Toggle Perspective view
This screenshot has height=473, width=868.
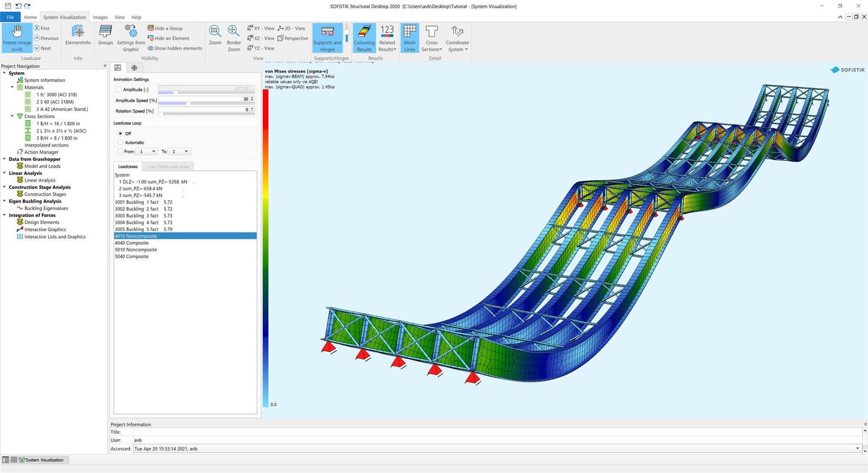tap(293, 38)
